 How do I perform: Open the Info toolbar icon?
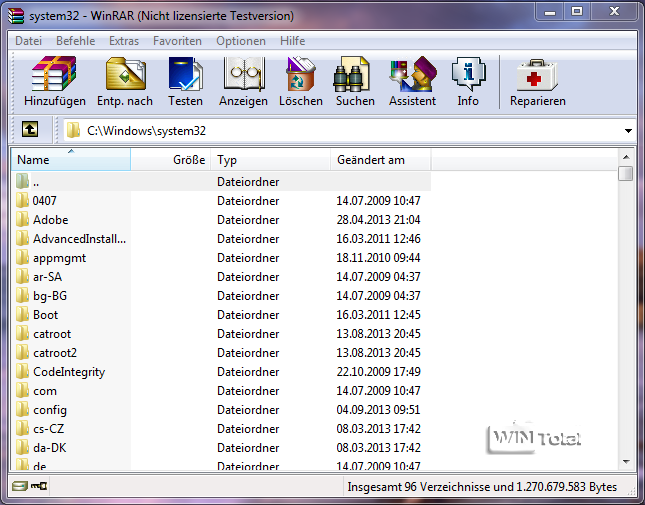[x=469, y=74]
